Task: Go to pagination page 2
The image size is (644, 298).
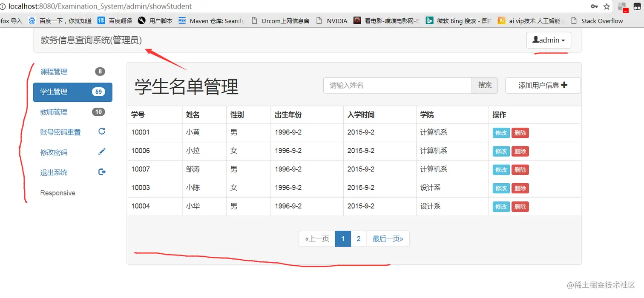Action: (x=359, y=239)
